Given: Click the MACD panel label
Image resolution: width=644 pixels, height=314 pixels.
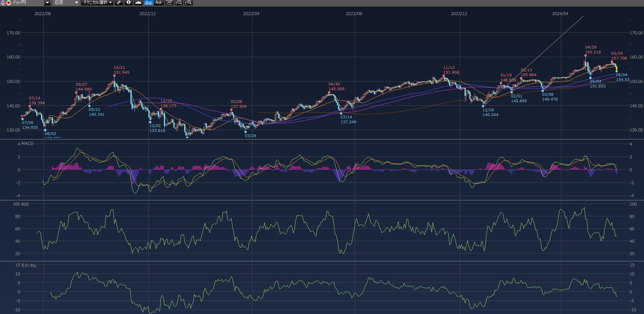Looking at the screenshot, I should 27,144.
